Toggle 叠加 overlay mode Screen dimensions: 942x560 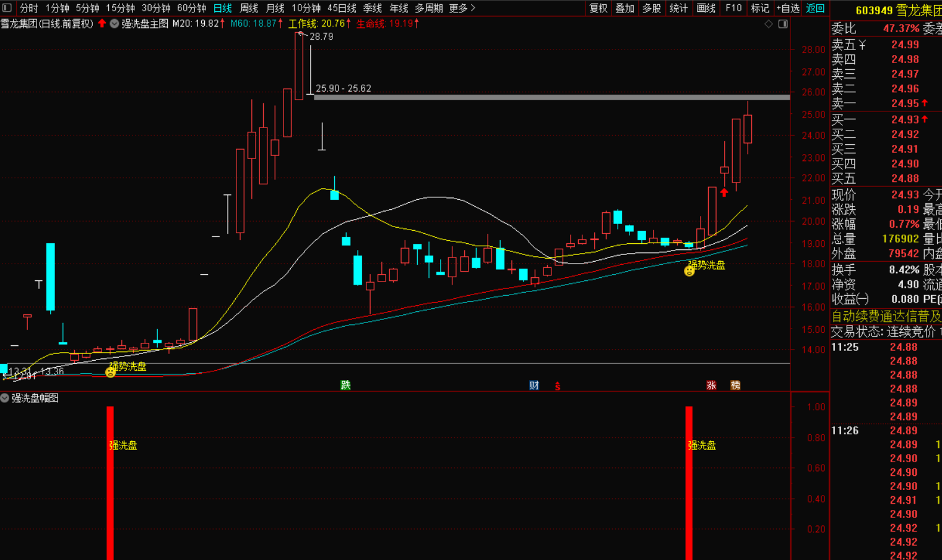point(624,8)
